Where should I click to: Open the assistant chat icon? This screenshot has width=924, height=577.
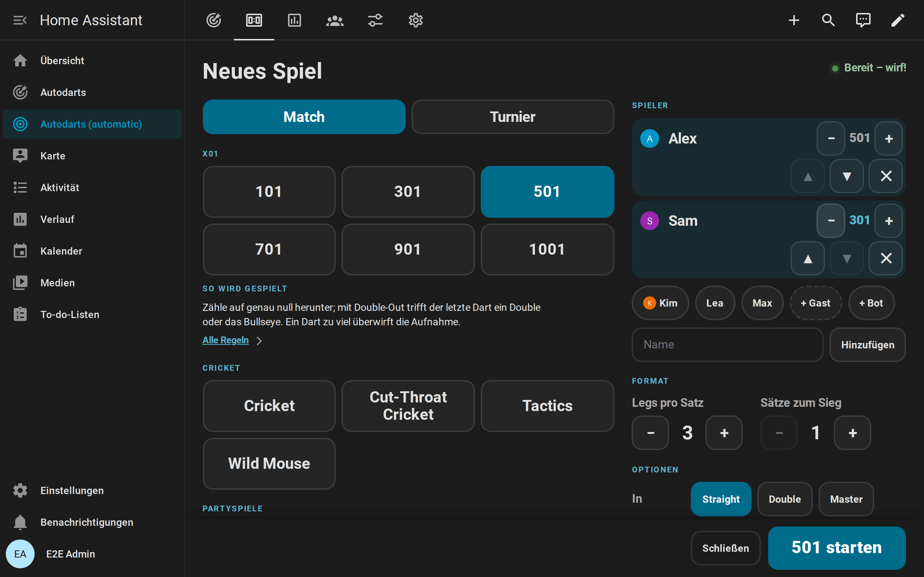tap(863, 20)
